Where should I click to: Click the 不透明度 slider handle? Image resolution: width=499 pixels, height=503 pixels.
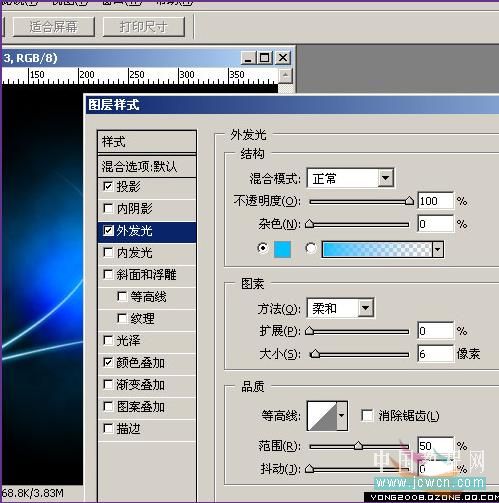pos(409,201)
